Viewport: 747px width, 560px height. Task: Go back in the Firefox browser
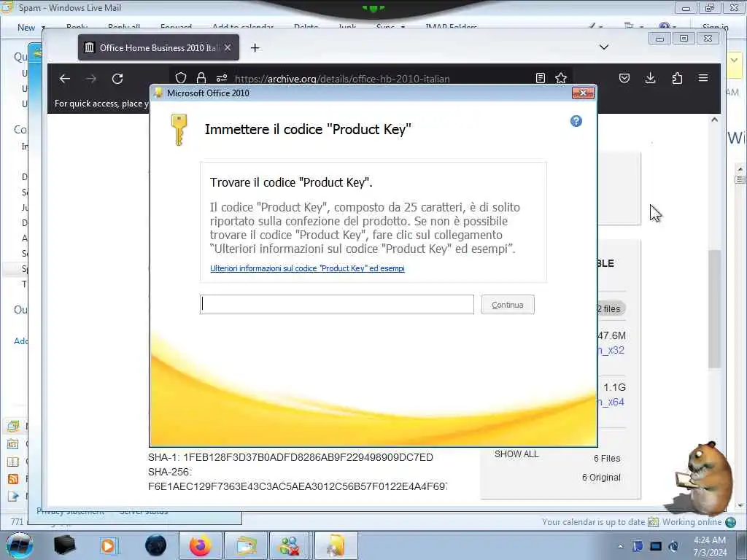coord(65,79)
